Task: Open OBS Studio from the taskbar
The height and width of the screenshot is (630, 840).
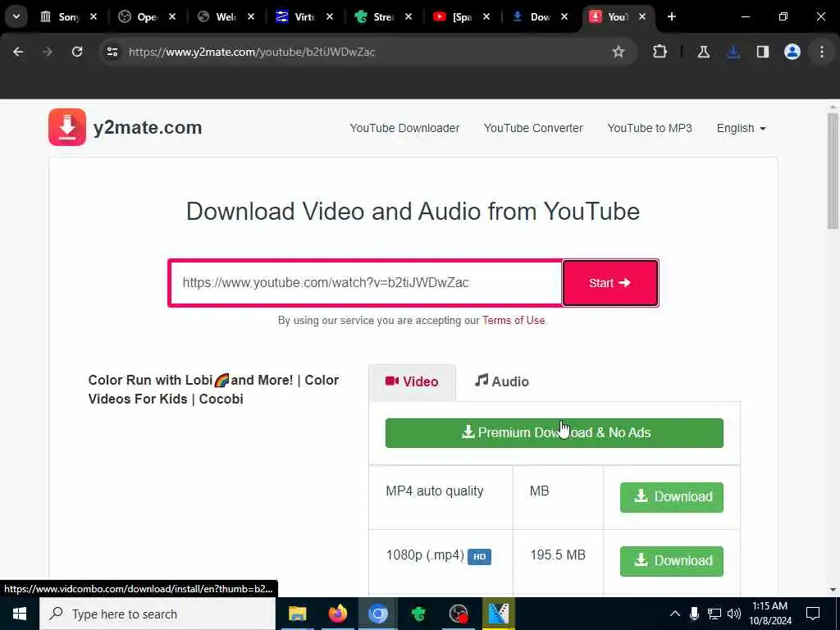Action: pos(459,614)
